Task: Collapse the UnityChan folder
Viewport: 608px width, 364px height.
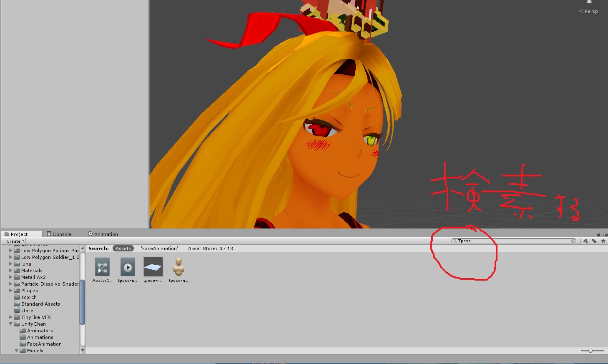Action: 11,324
